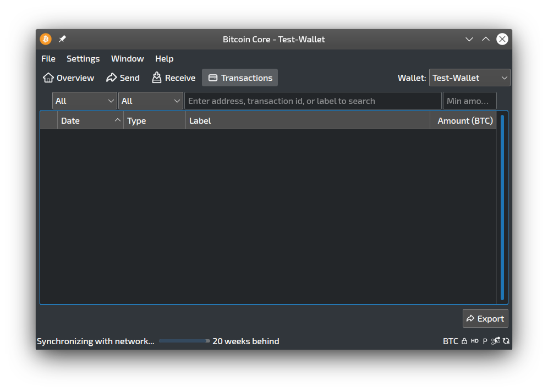Viewport: 548px width, 392px height.
Task: Sort by the Label column header
Action: click(308, 120)
